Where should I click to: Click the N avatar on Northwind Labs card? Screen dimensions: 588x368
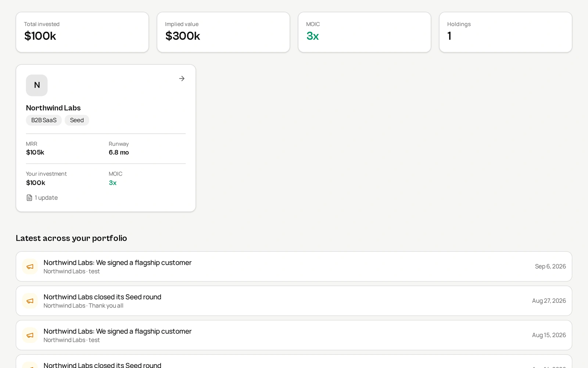[x=37, y=85]
